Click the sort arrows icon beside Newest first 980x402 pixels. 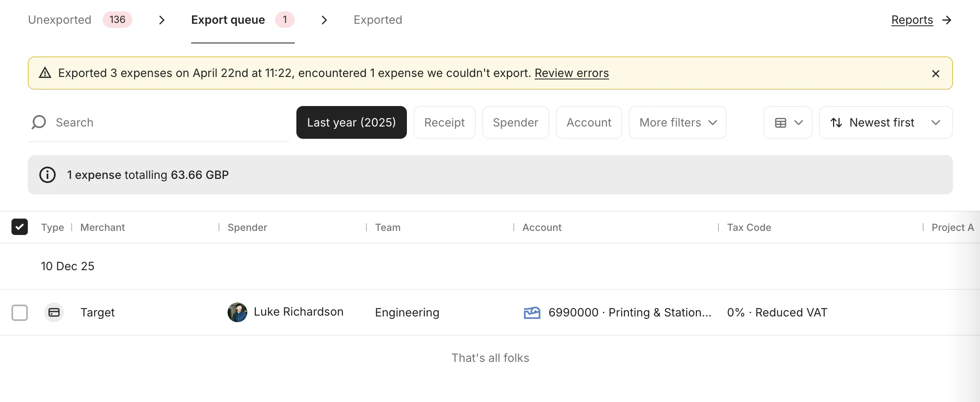(836, 122)
